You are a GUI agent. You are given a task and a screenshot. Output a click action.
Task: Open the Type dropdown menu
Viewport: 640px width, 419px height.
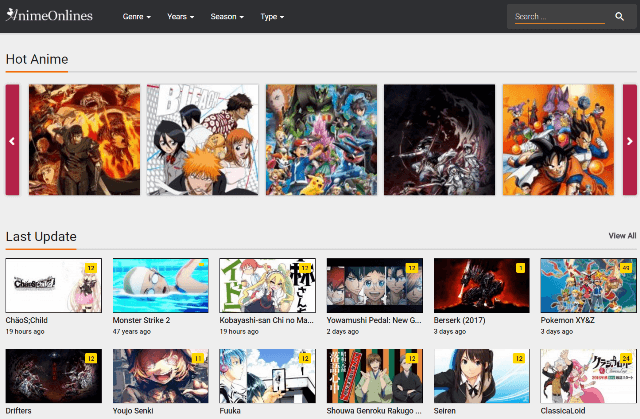[x=272, y=17]
